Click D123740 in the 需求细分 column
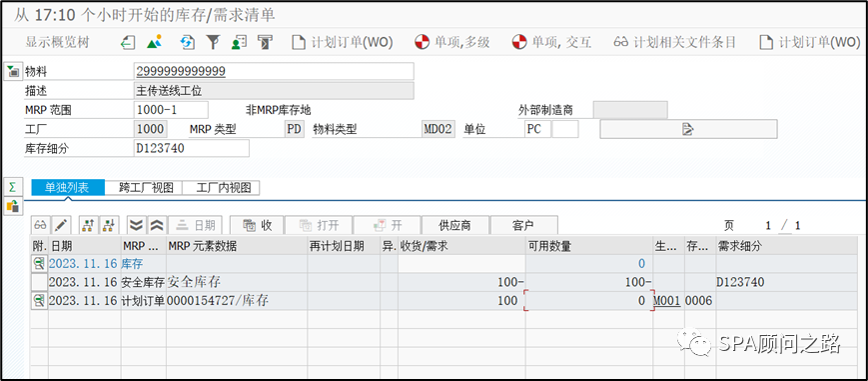The height and width of the screenshot is (381, 868). tap(741, 282)
